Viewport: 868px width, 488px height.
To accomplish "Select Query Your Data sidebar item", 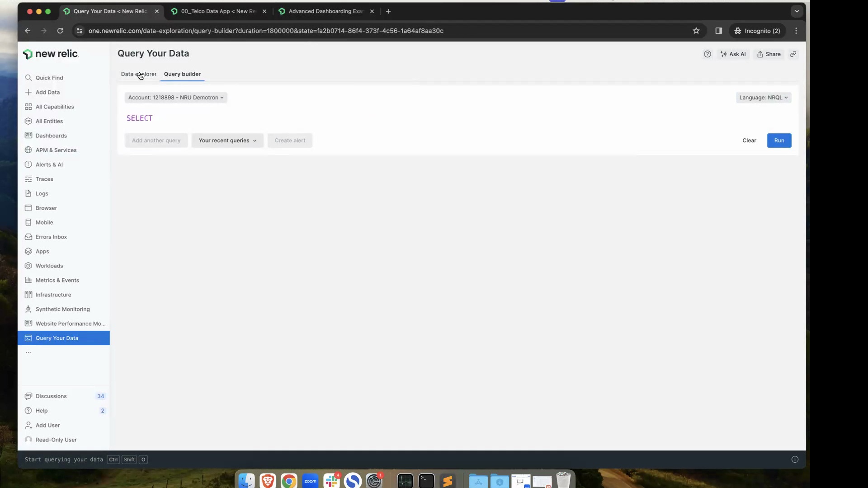I will pos(64,338).
